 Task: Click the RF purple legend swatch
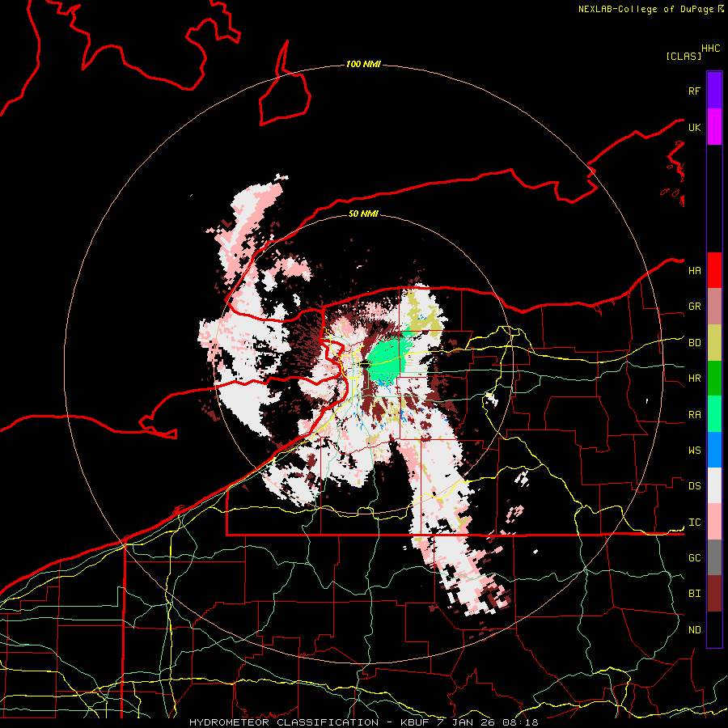point(714,90)
